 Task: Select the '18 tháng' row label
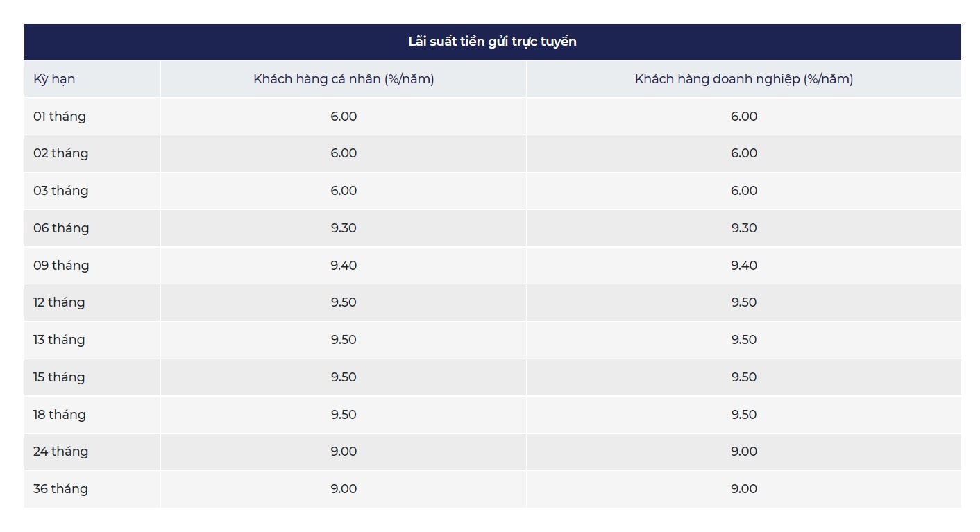(x=60, y=415)
